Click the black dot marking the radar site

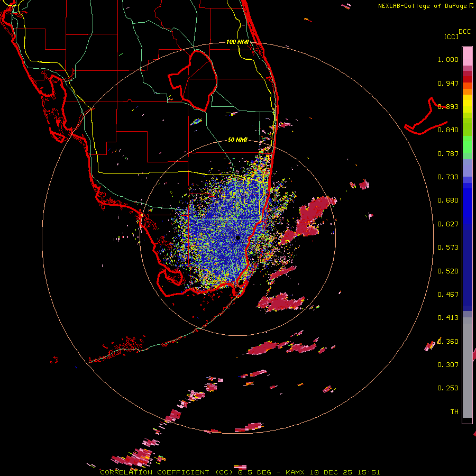(x=238, y=237)
